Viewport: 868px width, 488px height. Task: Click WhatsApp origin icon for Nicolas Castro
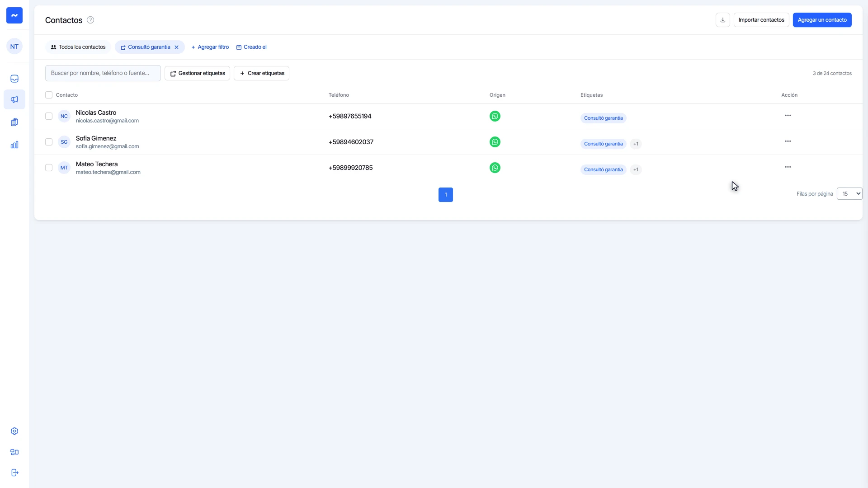[x=495, y=116]
